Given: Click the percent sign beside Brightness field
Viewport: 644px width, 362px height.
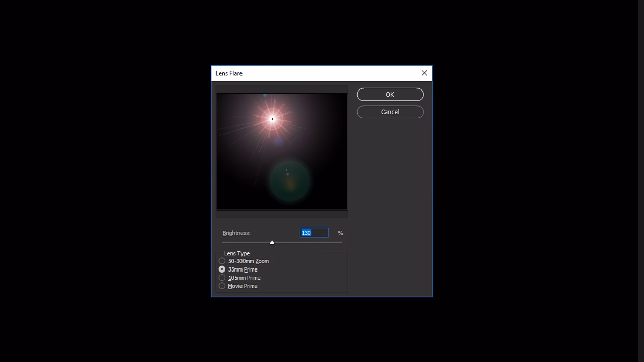Looking at the screenshot, I should (x=340, y=232).
